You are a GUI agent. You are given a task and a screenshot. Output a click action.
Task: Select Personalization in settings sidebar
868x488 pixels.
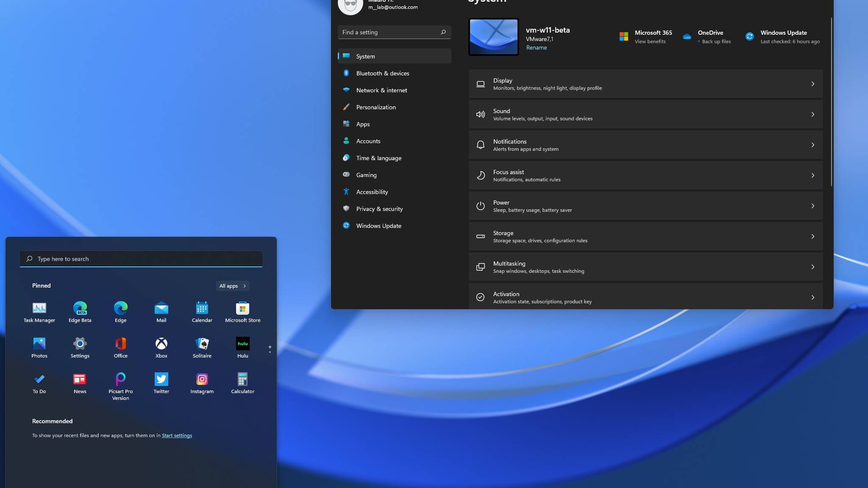376,107
